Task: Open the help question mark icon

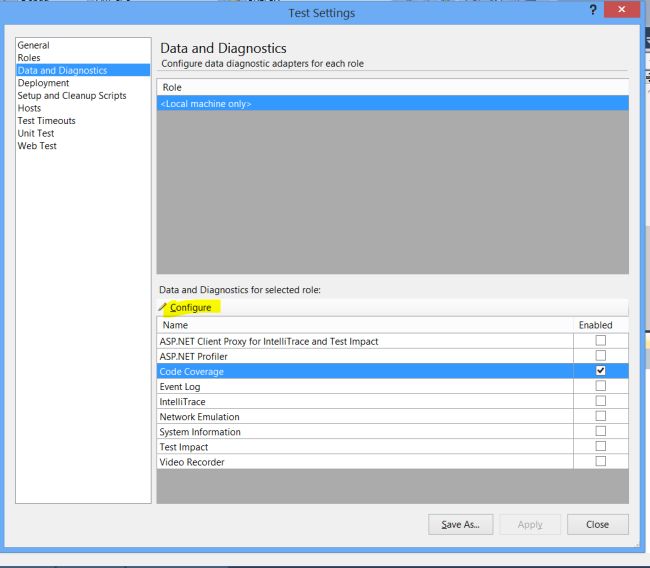Action: click(x=593, y=10)
